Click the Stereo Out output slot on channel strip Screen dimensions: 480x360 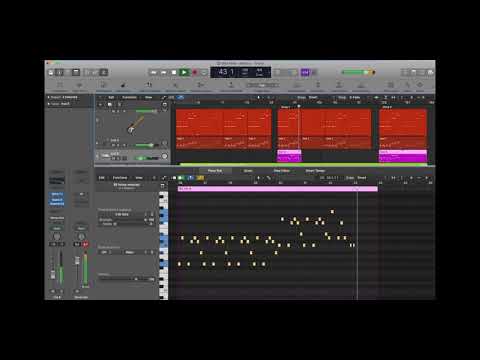(57, 218)
